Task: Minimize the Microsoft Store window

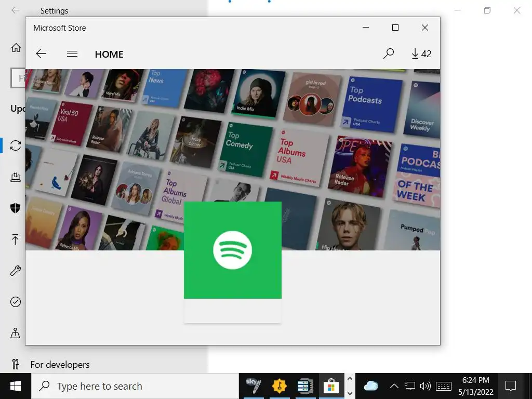Action: pyautogui.click(x=366, y=28)
